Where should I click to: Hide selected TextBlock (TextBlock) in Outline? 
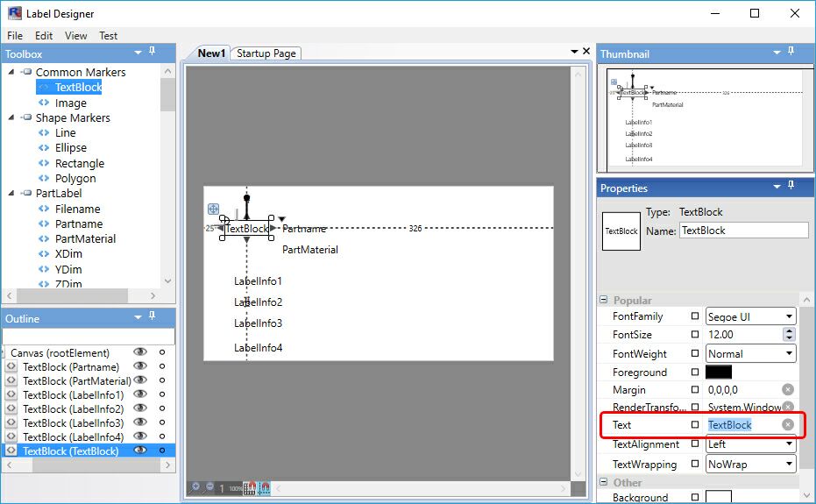click(140, 451)
